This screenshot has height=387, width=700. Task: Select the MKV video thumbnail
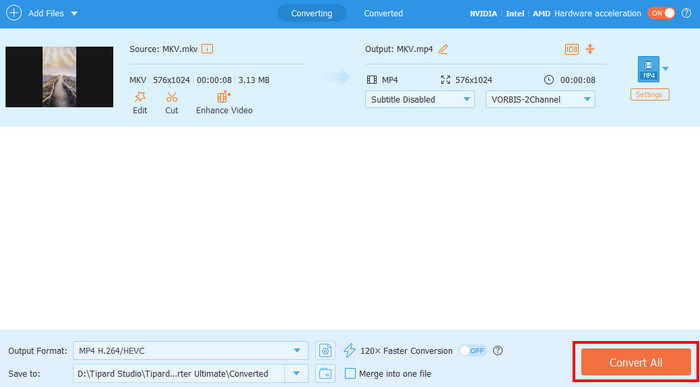[x=59, y=77]
